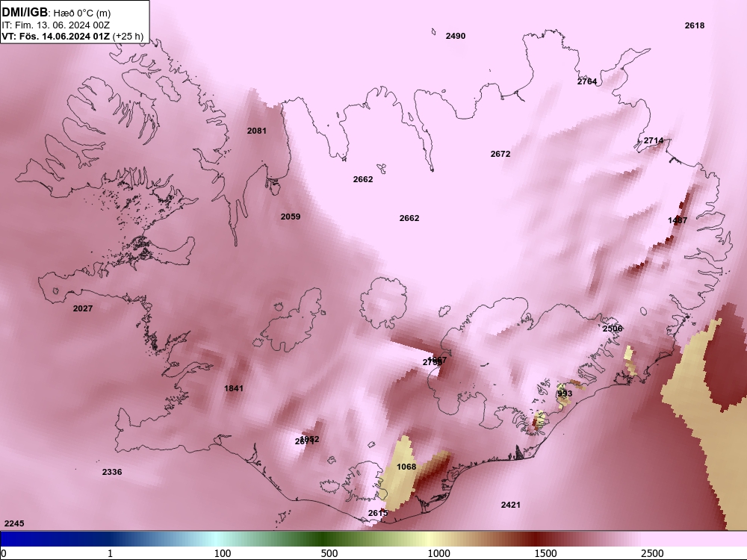Click the cyan band of the color scale

[217, 538]
